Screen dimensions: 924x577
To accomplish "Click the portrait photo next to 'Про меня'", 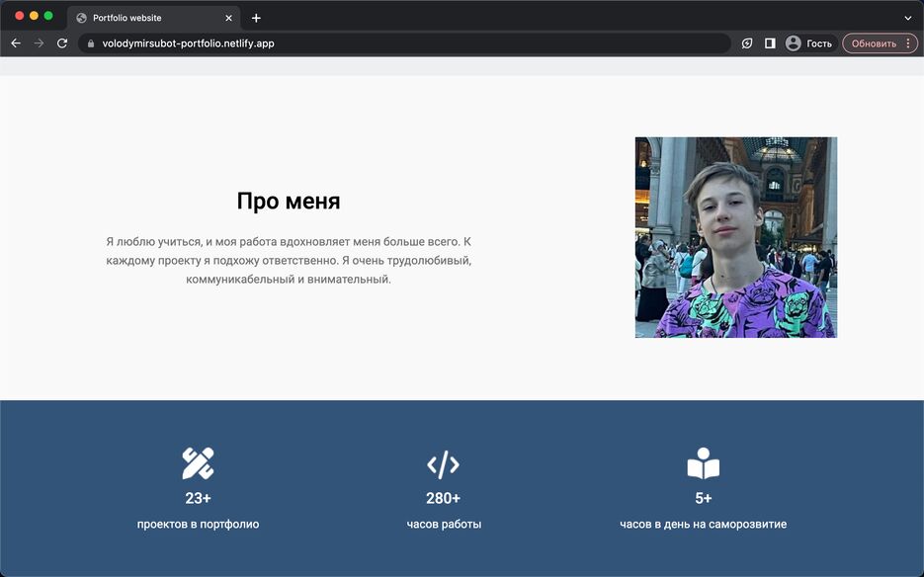I will pyautogui.click(x=735, y=237).
